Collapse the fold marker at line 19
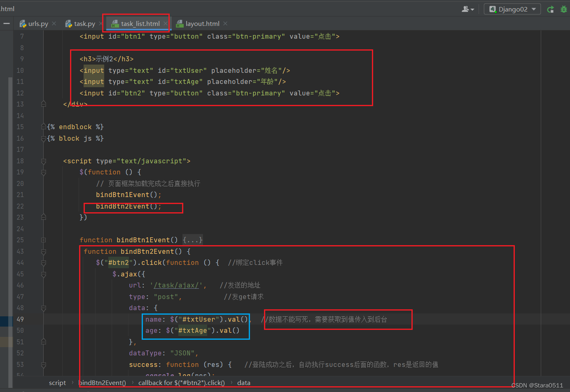The height and width of the screenshot is (392, 570). 43,172
